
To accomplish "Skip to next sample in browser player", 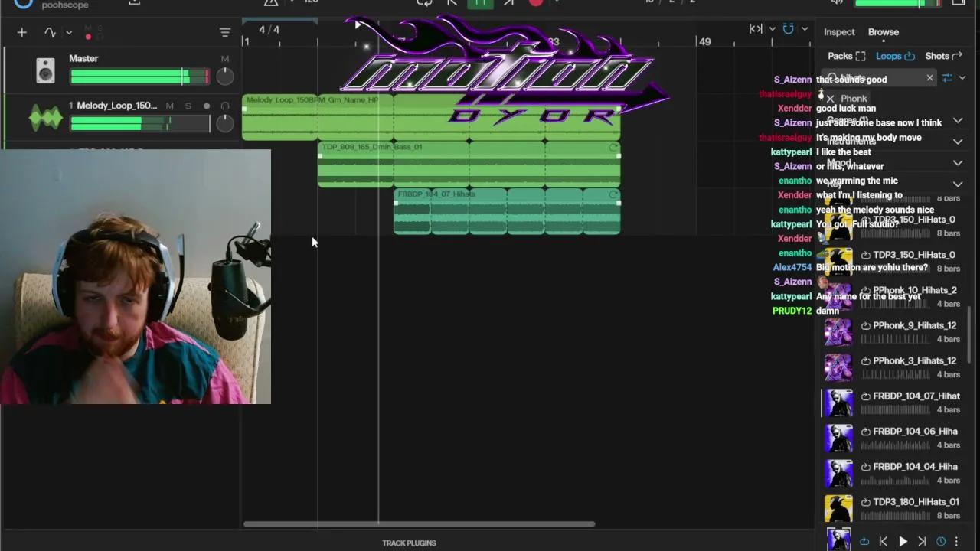I will 922,541.
